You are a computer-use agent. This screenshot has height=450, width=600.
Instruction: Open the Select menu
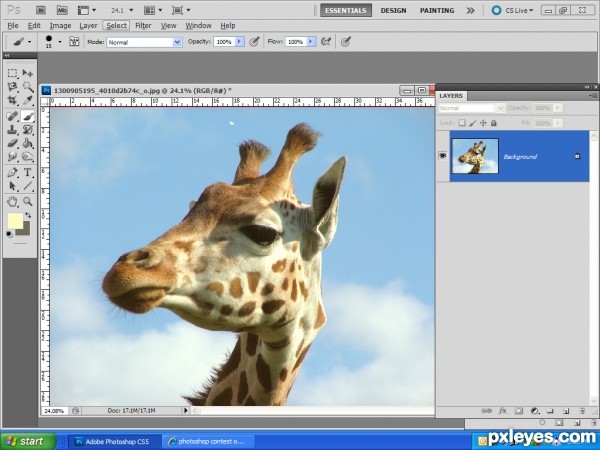(x=116, y=26)
